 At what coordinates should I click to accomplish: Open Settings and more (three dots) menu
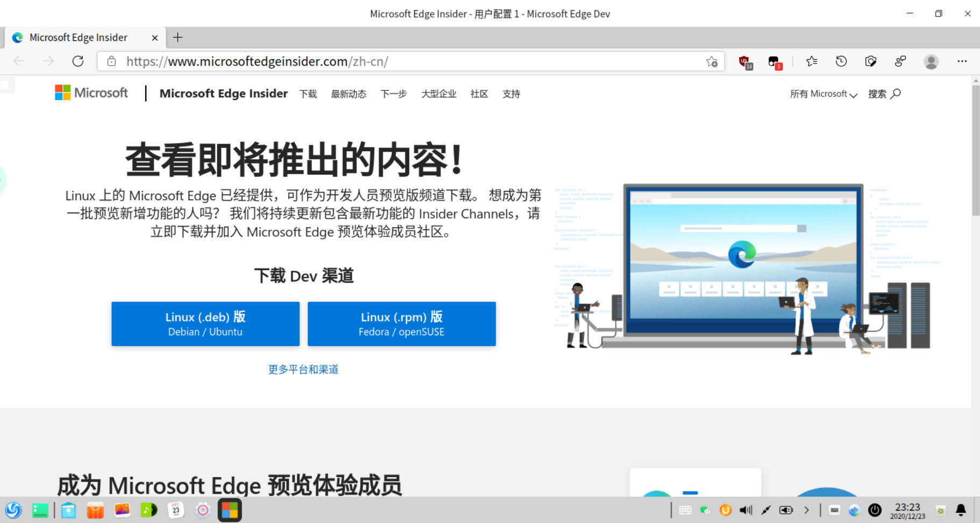pos(962,61)
